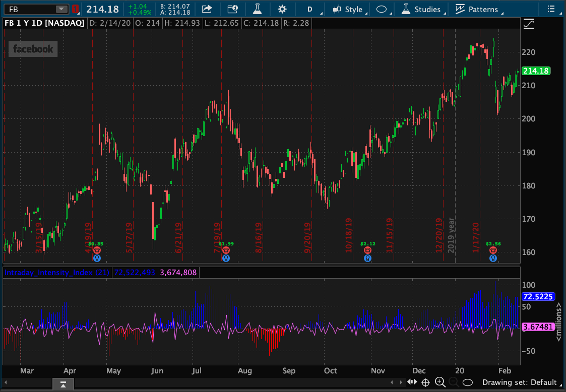Viewport: 566px width, 392px height.
Task: Open the D timeframe dropdown
Action: click(311, 10)
